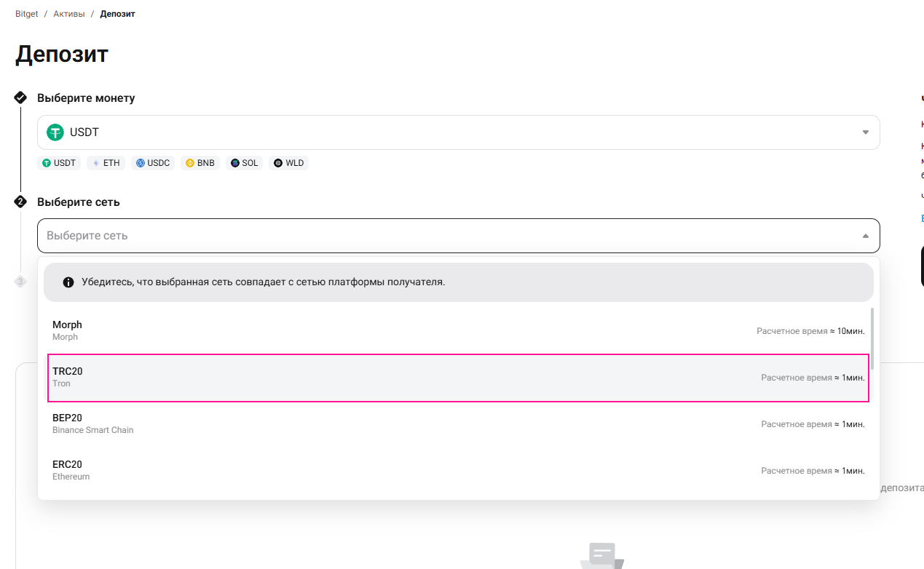Collapse the network dropdown arrow
924x569 pixels.
(865, 236)
